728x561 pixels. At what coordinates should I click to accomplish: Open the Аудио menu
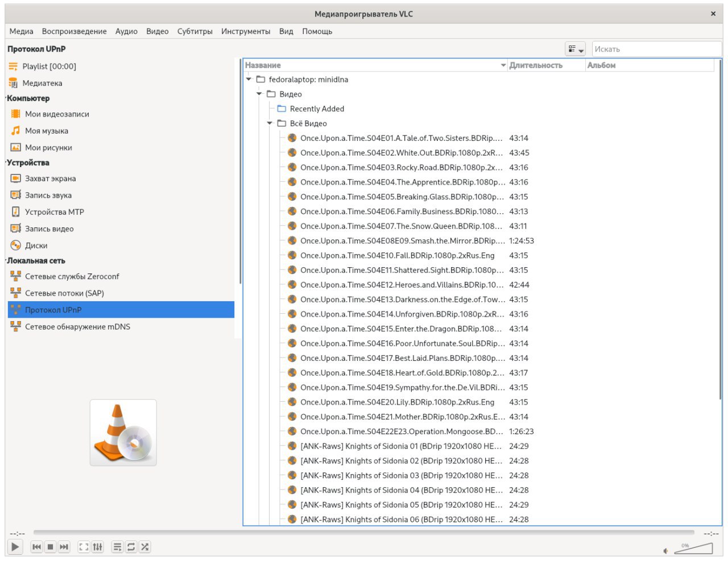[126, 31]
